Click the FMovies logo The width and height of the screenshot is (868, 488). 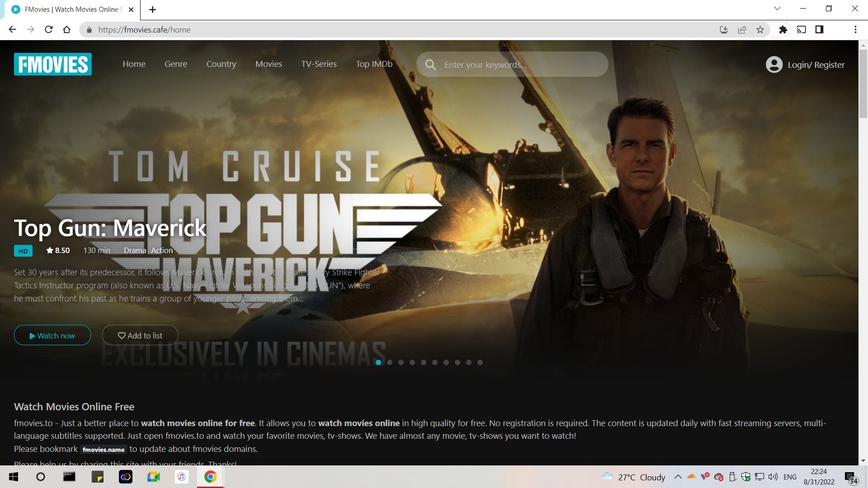[x=53, y=64]
